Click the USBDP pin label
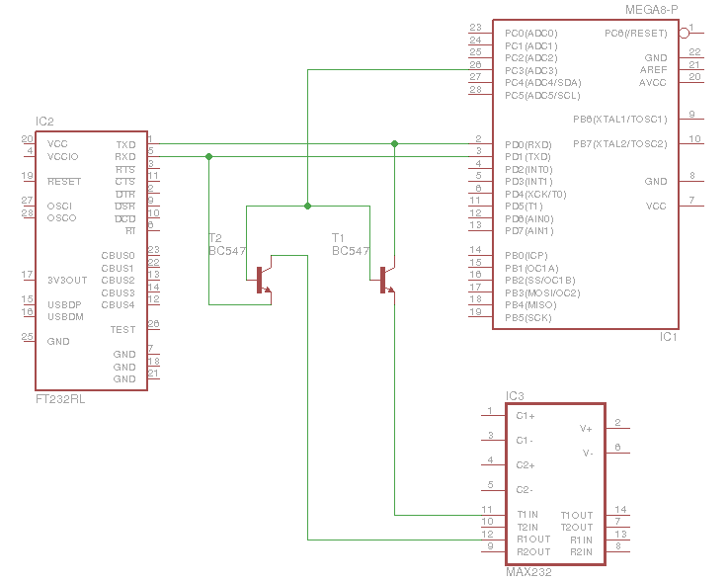 64,305
